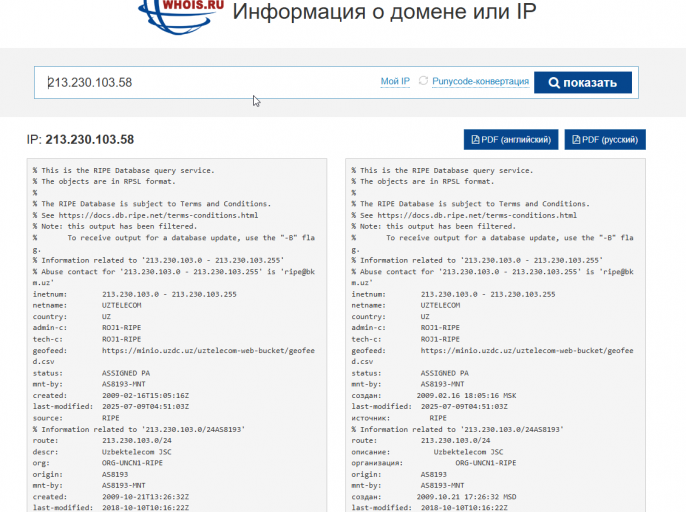686x512 pixels.
Task: Click the Punycode refresh circle icon
Action: pyautogui.click(x=423, y=81)
